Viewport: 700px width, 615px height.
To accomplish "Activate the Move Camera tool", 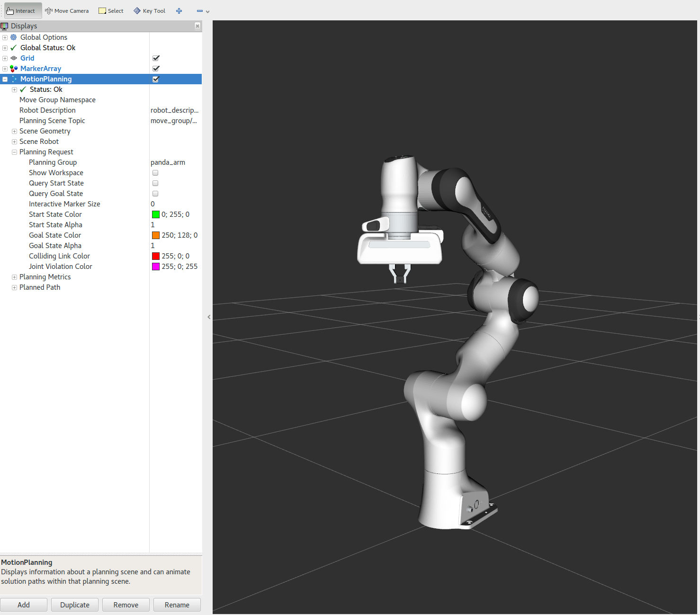I will 67,11.
